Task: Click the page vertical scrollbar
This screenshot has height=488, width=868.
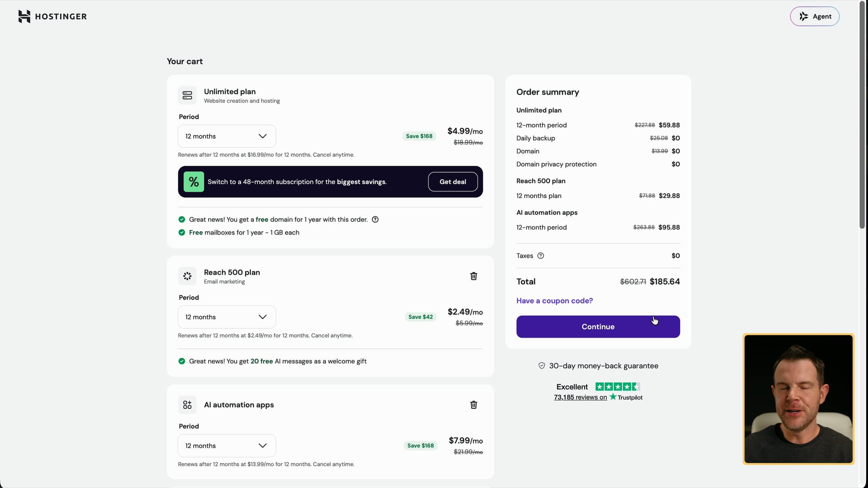Action: point(862,115)
